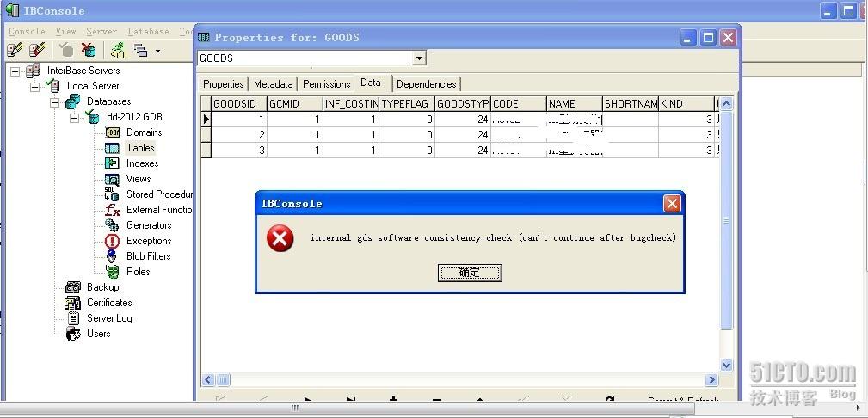868x418 pixels.
Task: Click the grid horizontal scroll left arrow
Action: click(207, 380)
